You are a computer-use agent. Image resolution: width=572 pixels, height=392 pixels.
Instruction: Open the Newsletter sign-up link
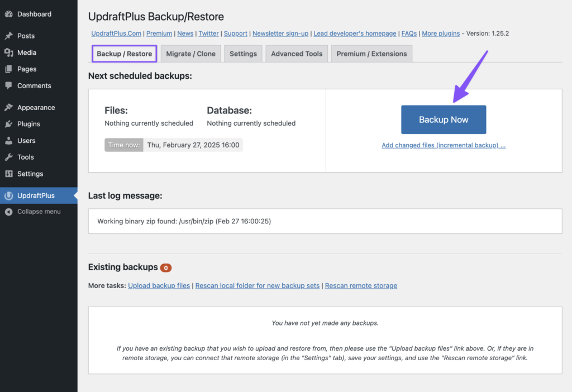(x=280, y=34)
